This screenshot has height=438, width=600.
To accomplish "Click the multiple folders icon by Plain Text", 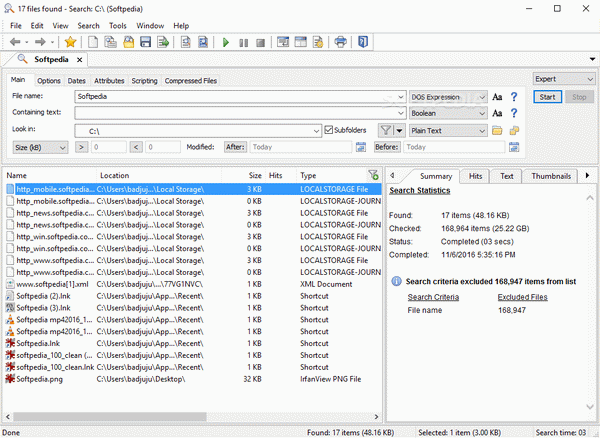I will pos(514,131).
